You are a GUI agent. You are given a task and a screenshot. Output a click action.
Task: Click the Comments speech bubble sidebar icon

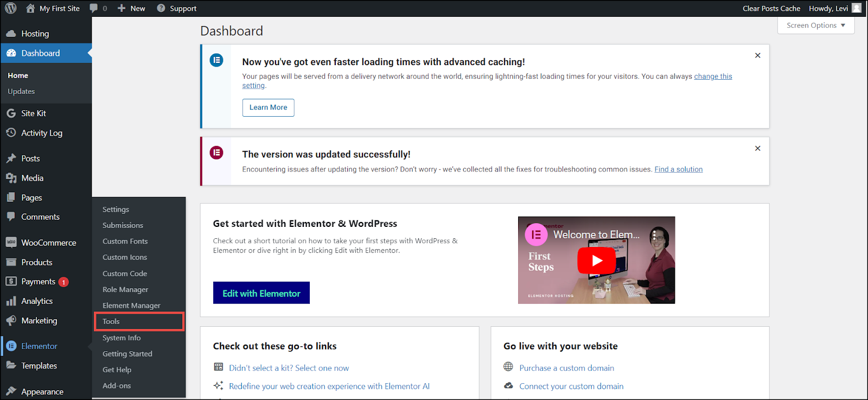(11, 217)
